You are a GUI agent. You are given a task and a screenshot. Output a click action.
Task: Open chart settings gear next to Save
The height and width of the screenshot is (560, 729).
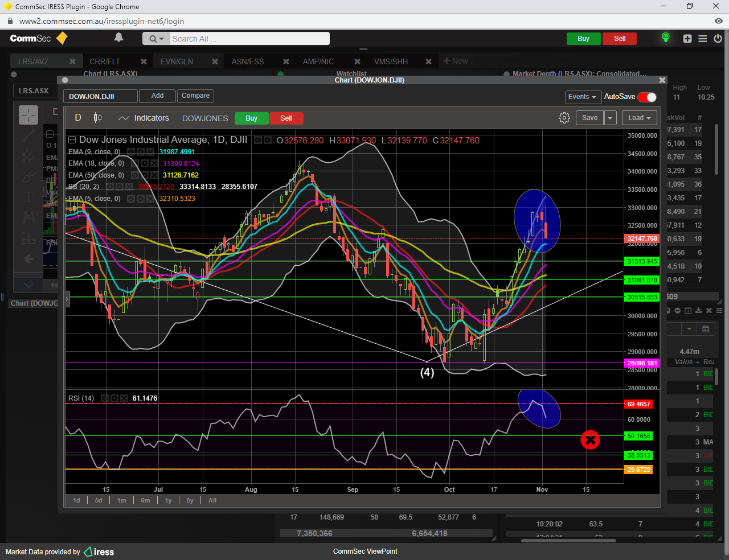tap(564, 118)
